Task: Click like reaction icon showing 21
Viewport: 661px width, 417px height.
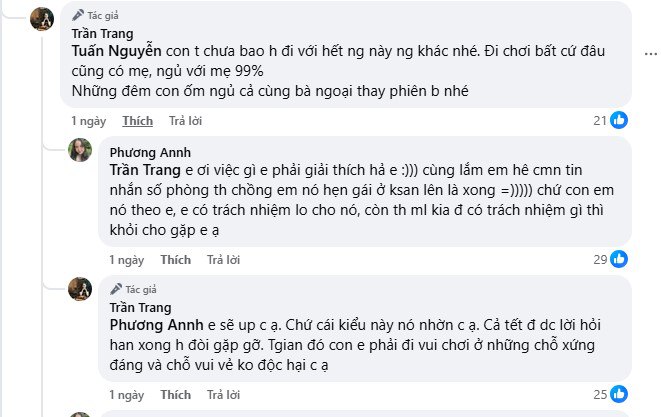Action: (x=619, y=121)
